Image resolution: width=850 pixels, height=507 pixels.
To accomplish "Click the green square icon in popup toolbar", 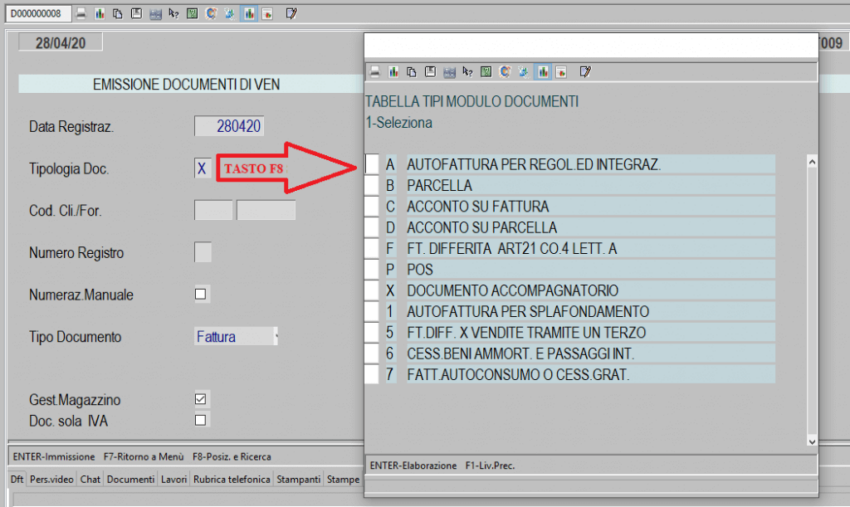I will [x=486, y=72].
